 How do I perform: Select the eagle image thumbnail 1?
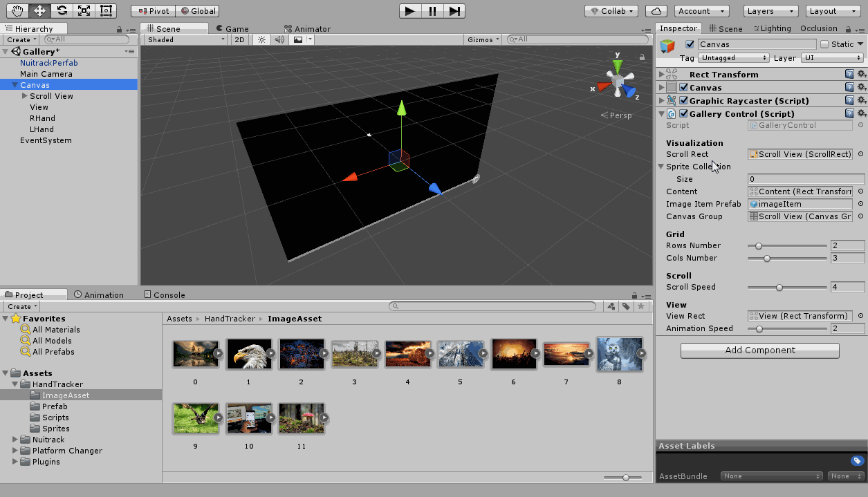(x=248, y=354)
